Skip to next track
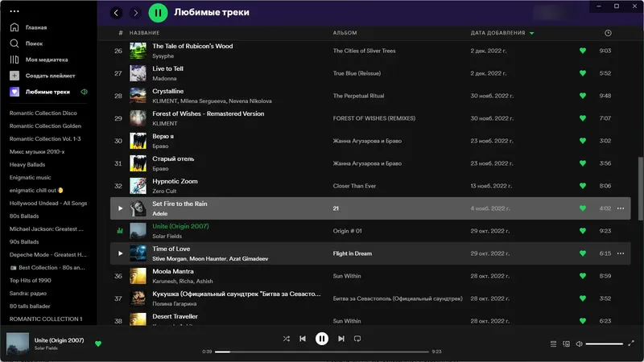This screenshot has width=644, height=362. pyautogui.click(x=341, y=339)
